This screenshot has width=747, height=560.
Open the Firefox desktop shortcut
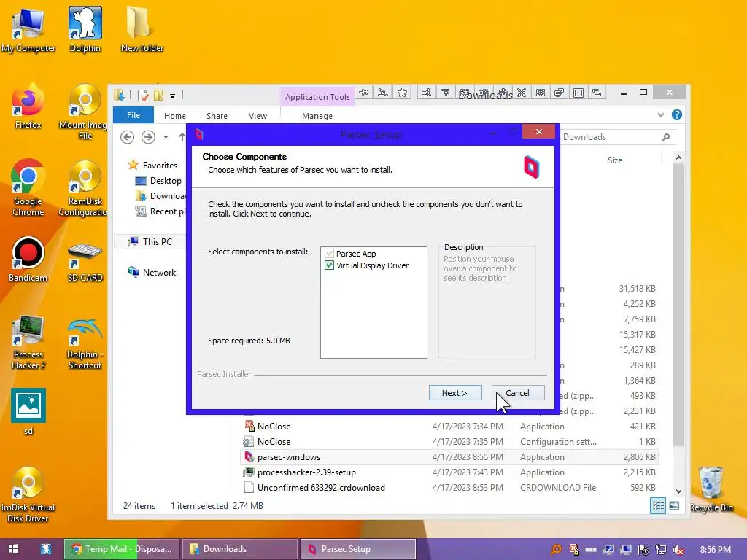click(x=28, y=106)
